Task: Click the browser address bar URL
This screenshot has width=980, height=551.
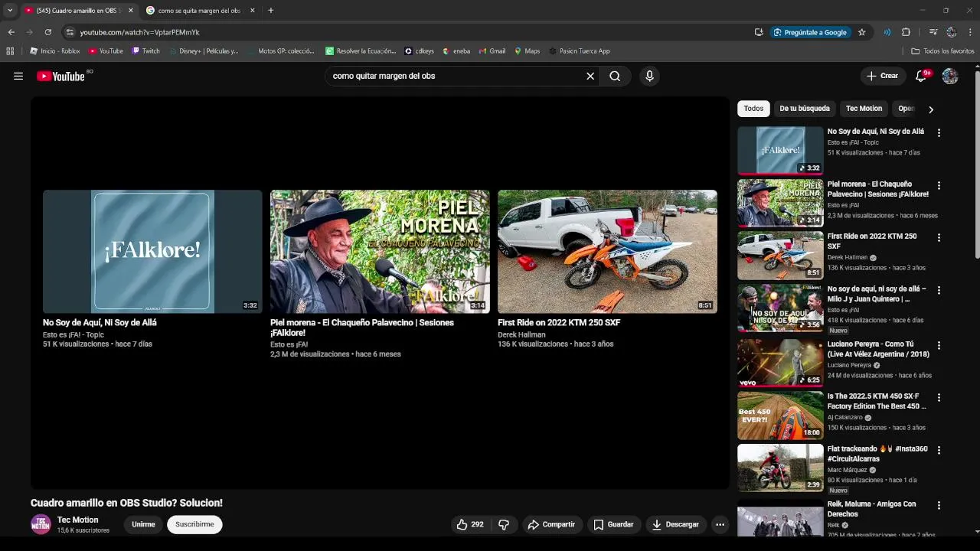Action: pos(139,32)
